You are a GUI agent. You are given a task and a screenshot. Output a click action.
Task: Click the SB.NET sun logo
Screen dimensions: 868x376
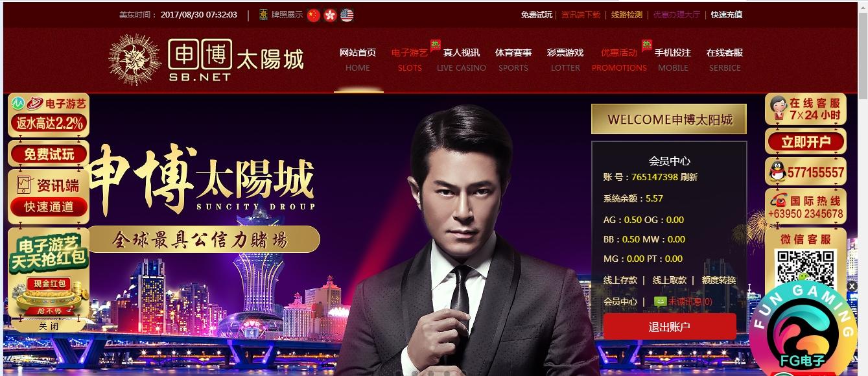pyautogui.click(x=135, y=60)
